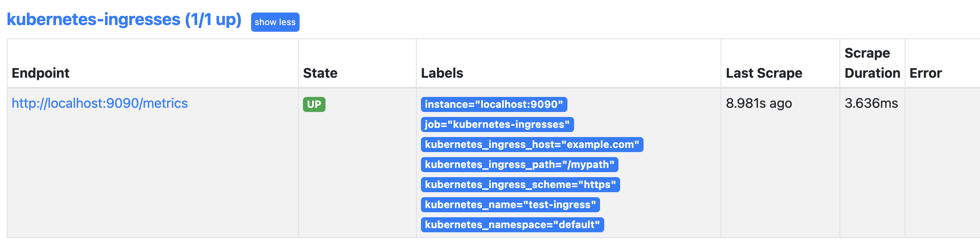Click the green UP state badge
980x249 pixels.
[x=314, y=104]
